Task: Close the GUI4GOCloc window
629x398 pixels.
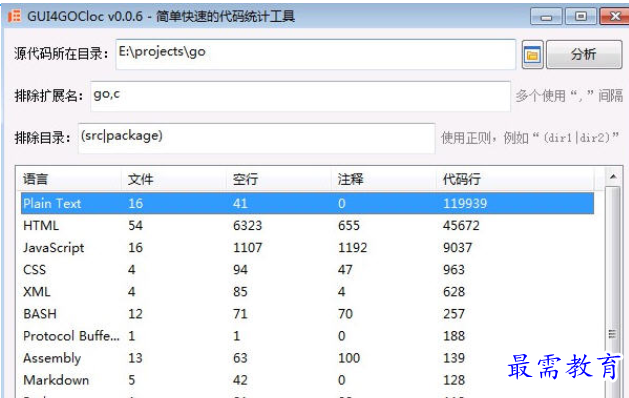Action: [x=615, y=16]
